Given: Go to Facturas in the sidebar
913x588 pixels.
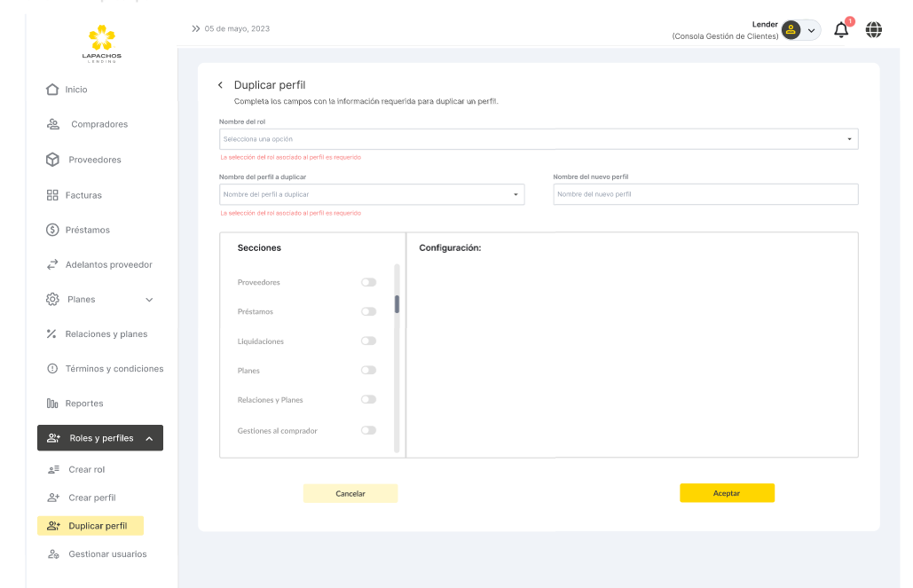Looking at the screenshot, I should (x=83, y=195).
